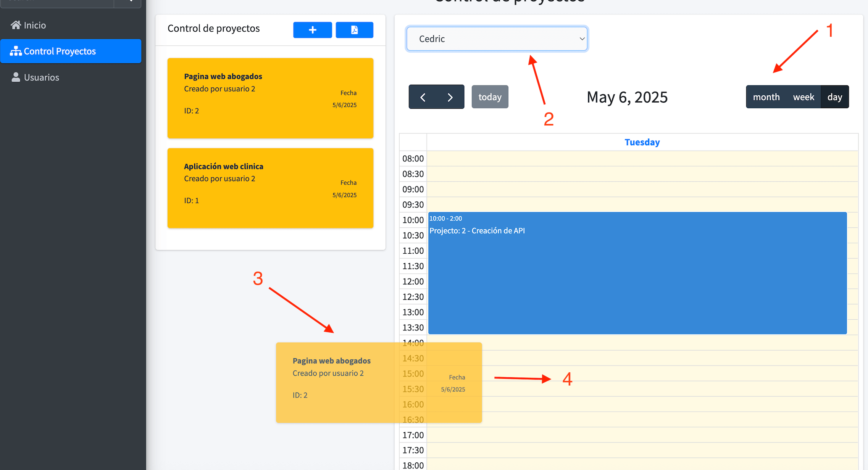Click the Usuarios person icon
This screenshot has height=470, width=868.
click(16, 77)
